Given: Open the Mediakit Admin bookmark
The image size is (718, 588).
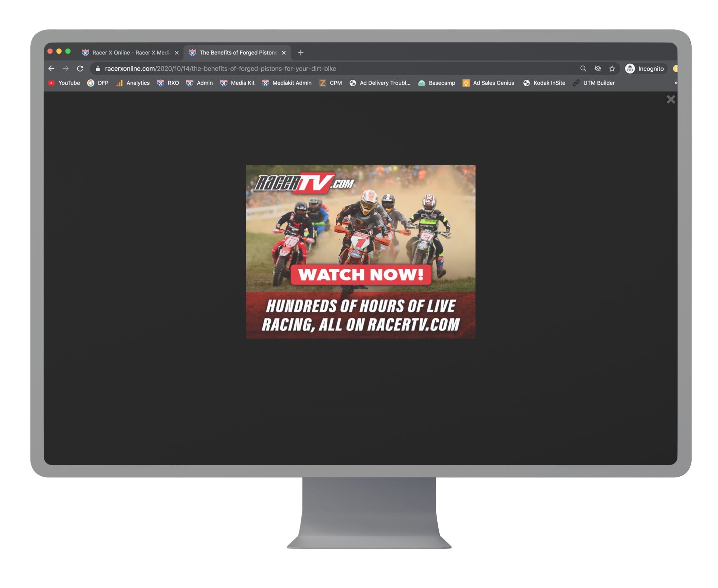Looking at the screenshot, I should point(287,83).
